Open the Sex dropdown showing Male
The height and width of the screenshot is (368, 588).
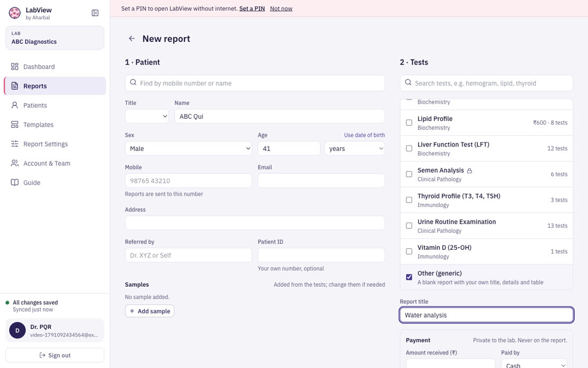pyautogui.click(x=189, y=149)
